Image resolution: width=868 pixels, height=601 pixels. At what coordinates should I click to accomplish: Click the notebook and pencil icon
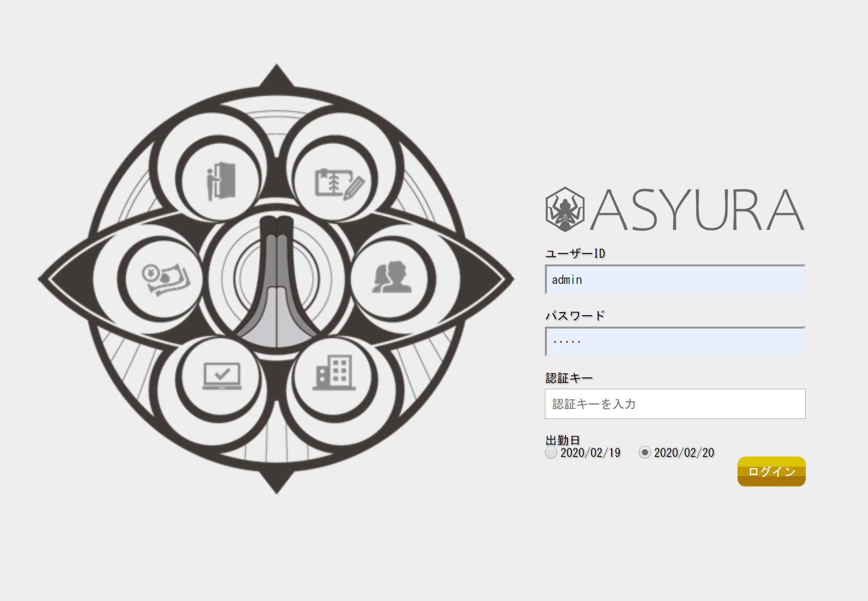point(339,184)
